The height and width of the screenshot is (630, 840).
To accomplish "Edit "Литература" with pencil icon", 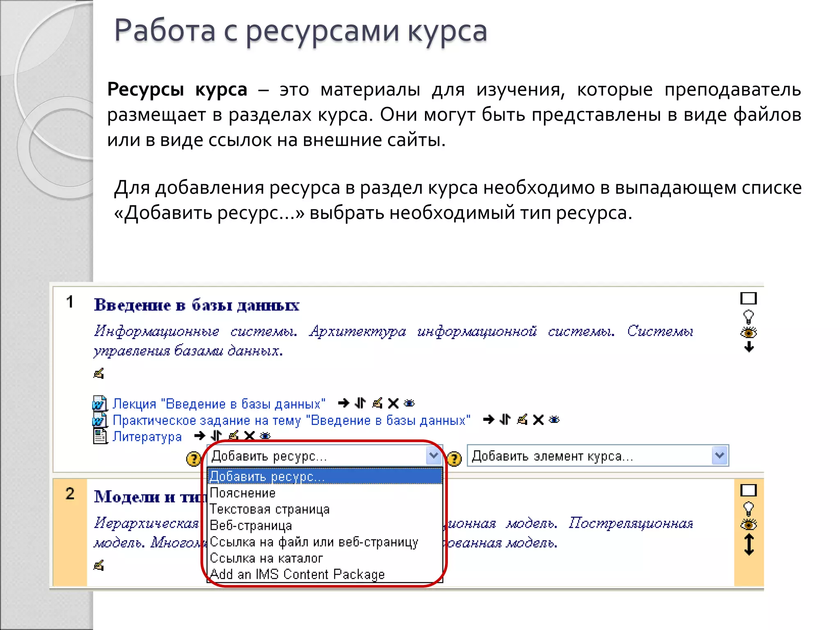I will 233,436.
